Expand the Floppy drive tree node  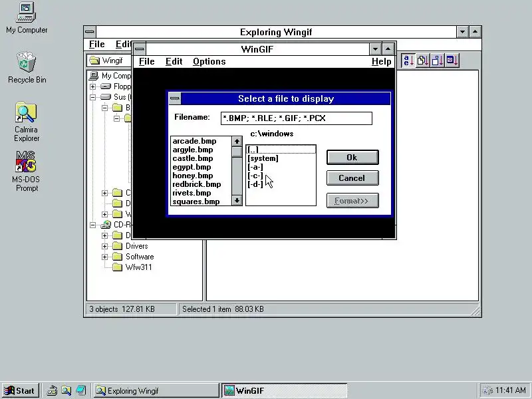(x=92, y=86)
